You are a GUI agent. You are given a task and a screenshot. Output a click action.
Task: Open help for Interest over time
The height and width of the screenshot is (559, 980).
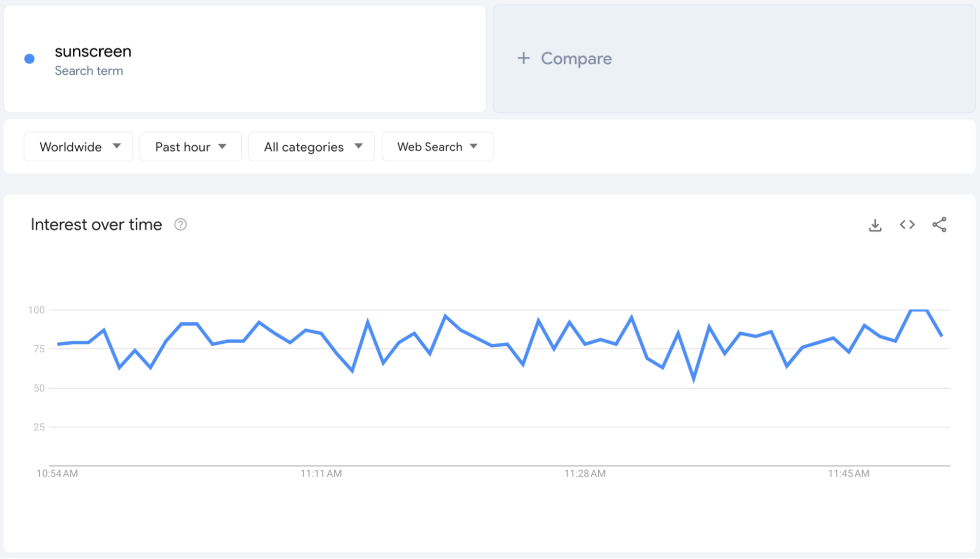pos(180,224)
